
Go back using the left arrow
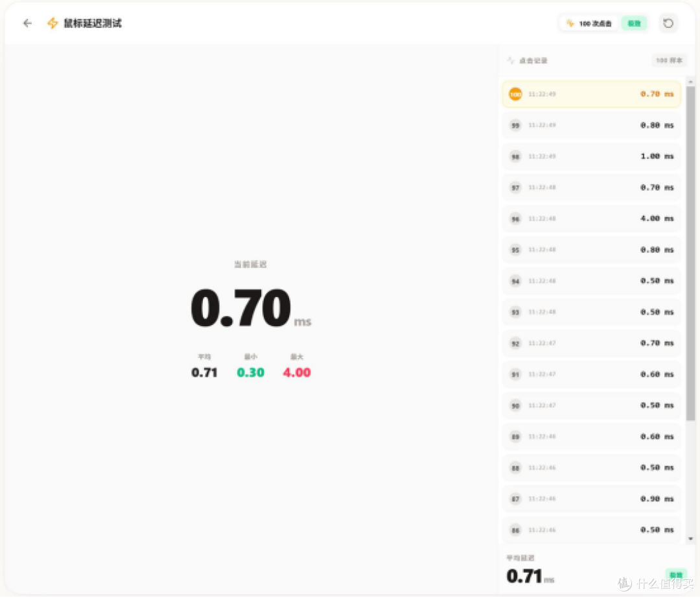click(28, 23)
